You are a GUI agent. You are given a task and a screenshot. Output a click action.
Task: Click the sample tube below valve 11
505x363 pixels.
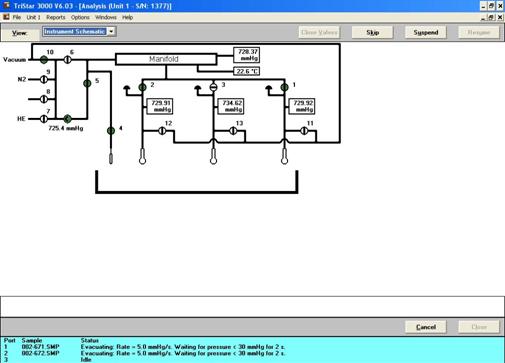tap(284, 156)
